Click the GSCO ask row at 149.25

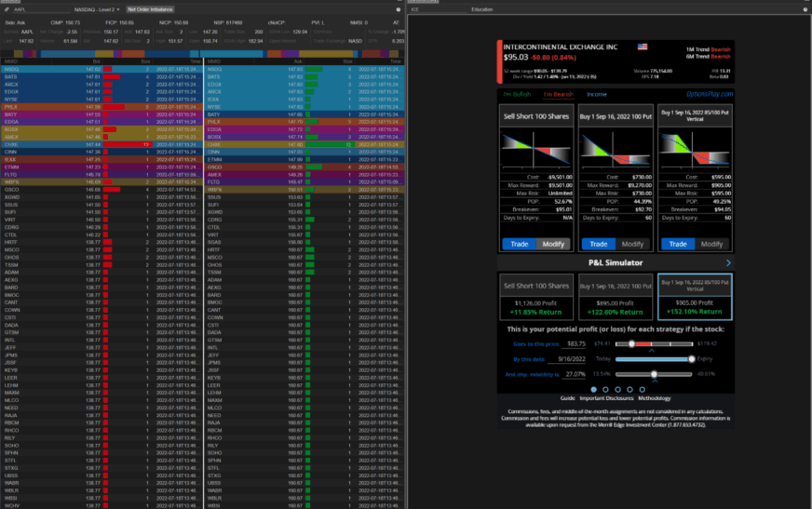[304, 167]
